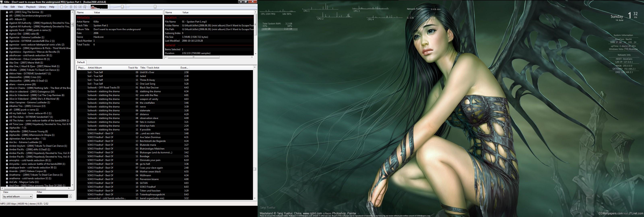Click the Stop playback button
644x217 pixels.
pyautogui.click(x=62, y=7)
